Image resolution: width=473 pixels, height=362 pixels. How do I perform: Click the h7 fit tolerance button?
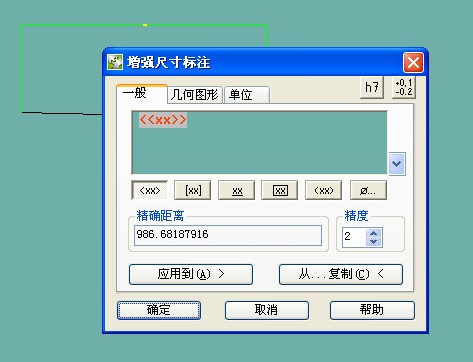pos(372,87)
